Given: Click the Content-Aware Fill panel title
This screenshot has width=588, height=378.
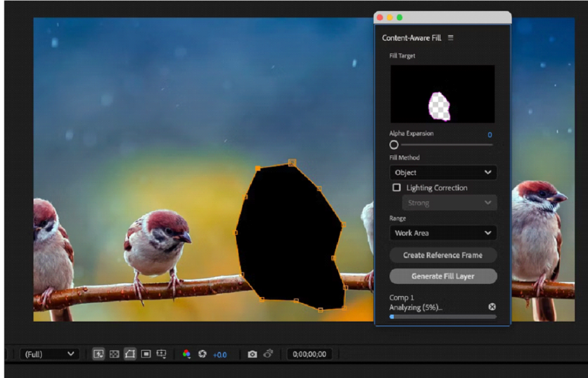Looking at the screenshot, I should pyautogui.click(x=411, y=38).
